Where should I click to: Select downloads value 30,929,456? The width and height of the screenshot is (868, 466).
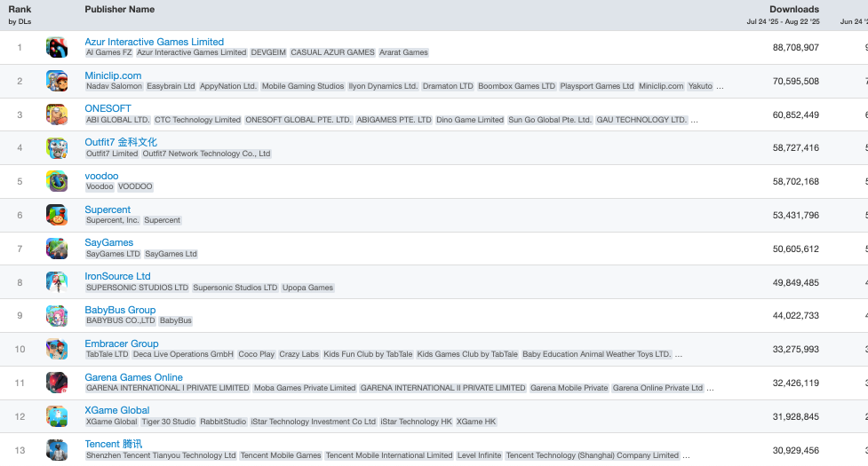point(796,451)
